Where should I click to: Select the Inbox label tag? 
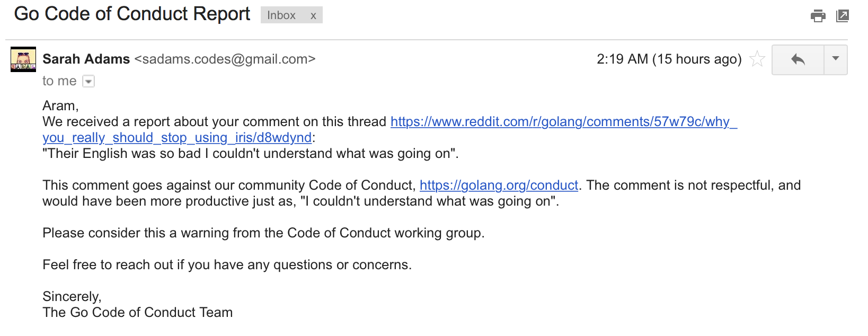281,15
